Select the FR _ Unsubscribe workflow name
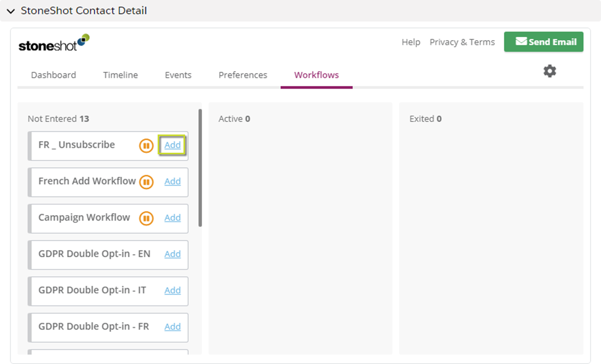Screen dimensions: 601x364 coord(76,145)
